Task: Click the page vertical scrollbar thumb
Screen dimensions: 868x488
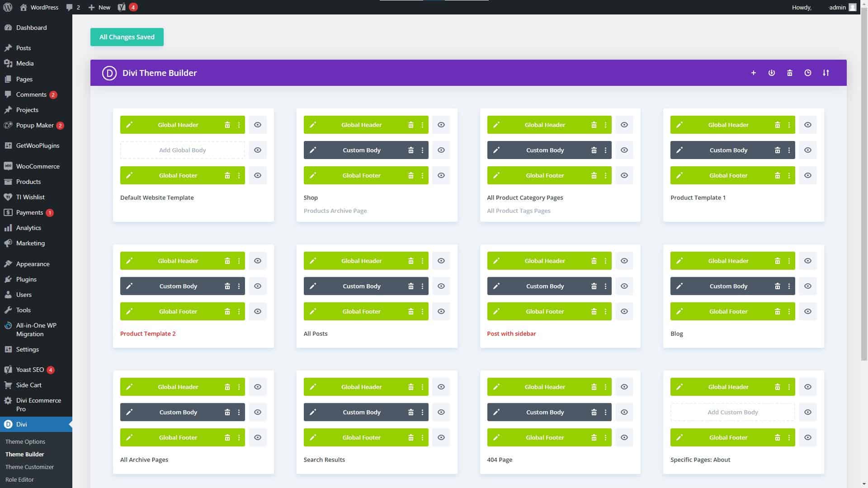Action: pos(864,181)
